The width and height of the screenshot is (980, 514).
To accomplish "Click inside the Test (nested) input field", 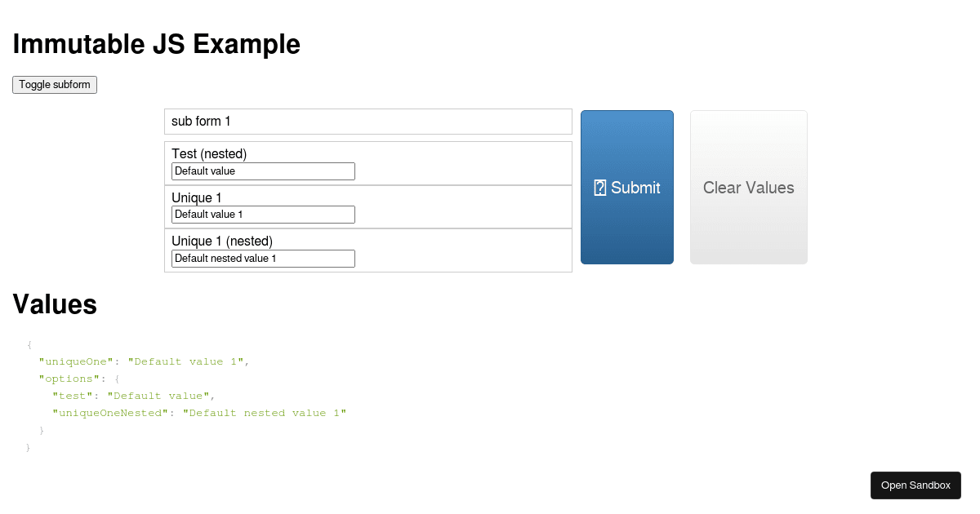I will 262,171.
